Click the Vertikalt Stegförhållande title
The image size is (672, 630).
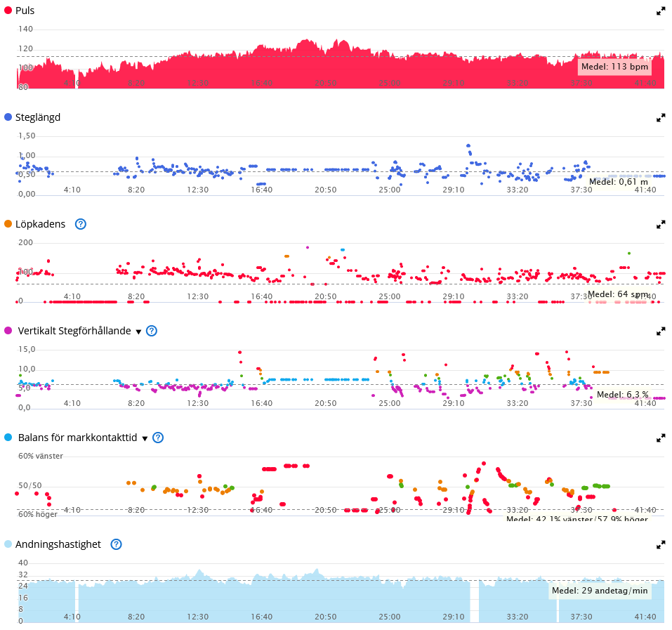coord(74,331)
